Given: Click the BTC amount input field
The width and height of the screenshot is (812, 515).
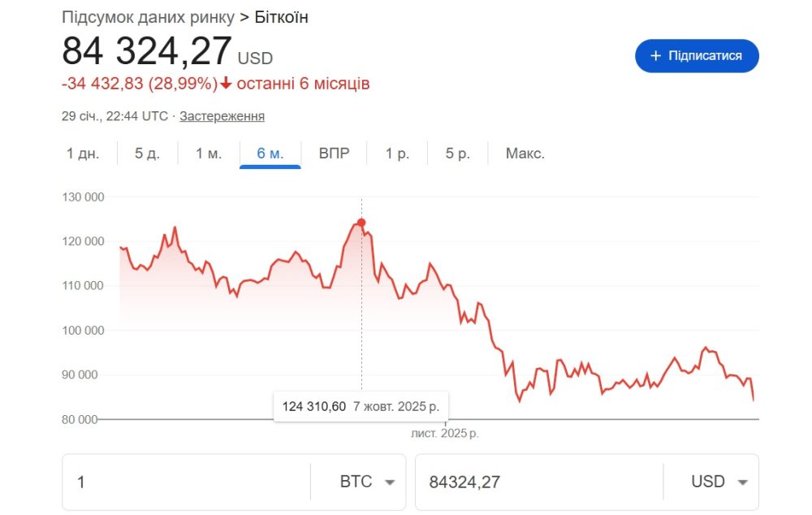Looking at the screenshot, I should tap(187, 482).
